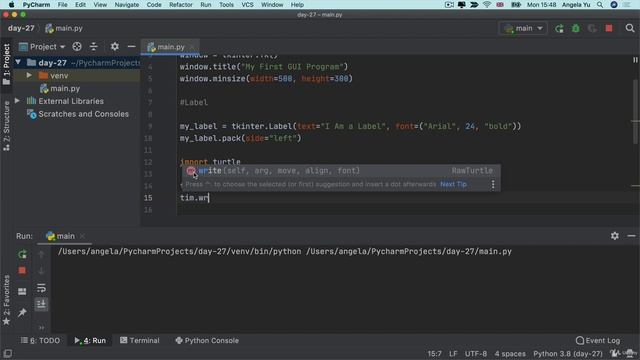Open the Apple menu
This screenshot has height=360, width=640.
(11, 5)
